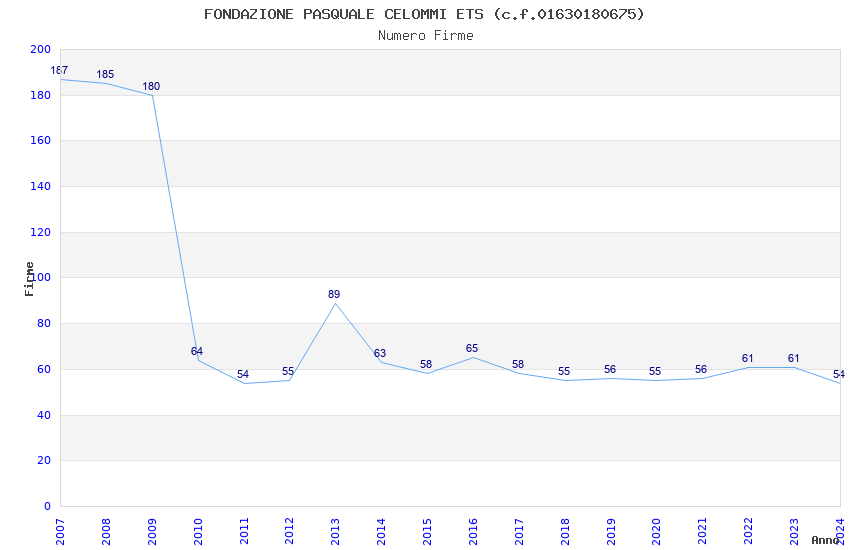Click y-axis tick label 20
The image size is (850, 550).
click(44, 461)
